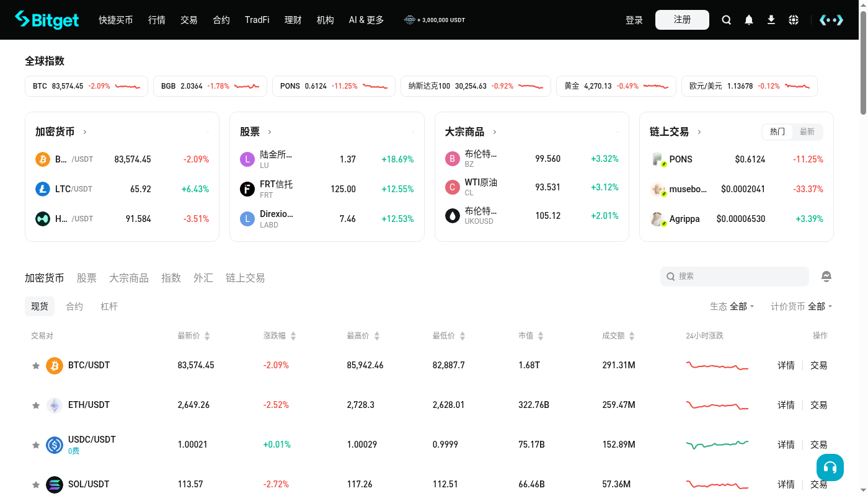Viewport: 868px width, 496px height.
Task: Open the customer support headset button
Action: (x=830, y=467)
